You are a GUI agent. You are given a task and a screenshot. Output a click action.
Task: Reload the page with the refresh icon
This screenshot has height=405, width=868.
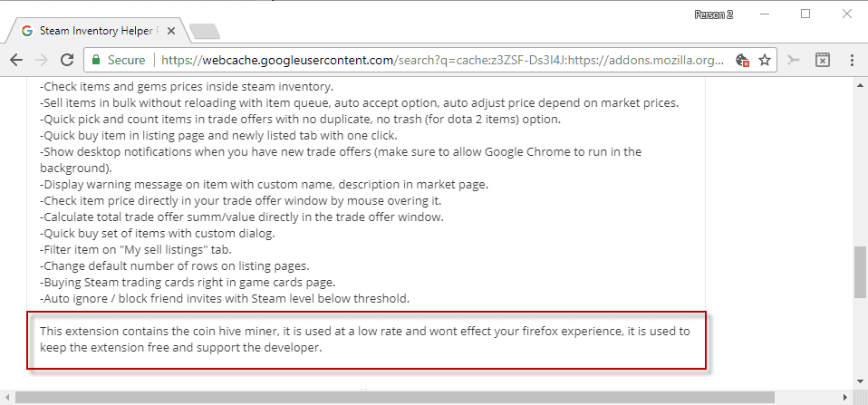point(67,60)
